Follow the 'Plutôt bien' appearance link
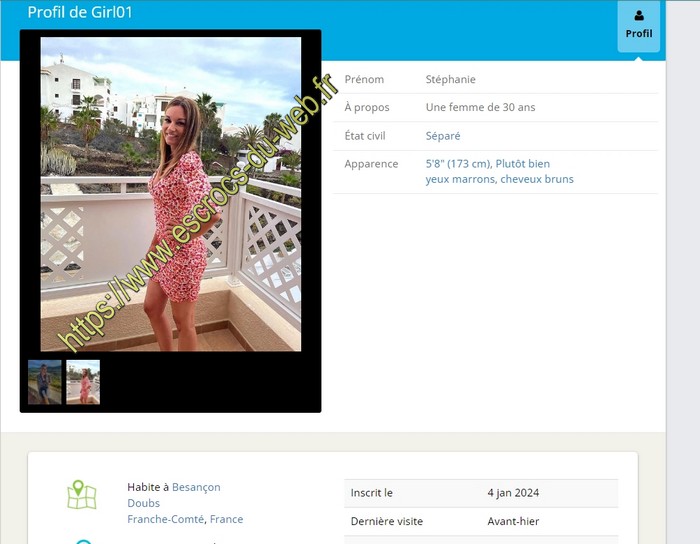700x544 pixels. pos(523,164)
